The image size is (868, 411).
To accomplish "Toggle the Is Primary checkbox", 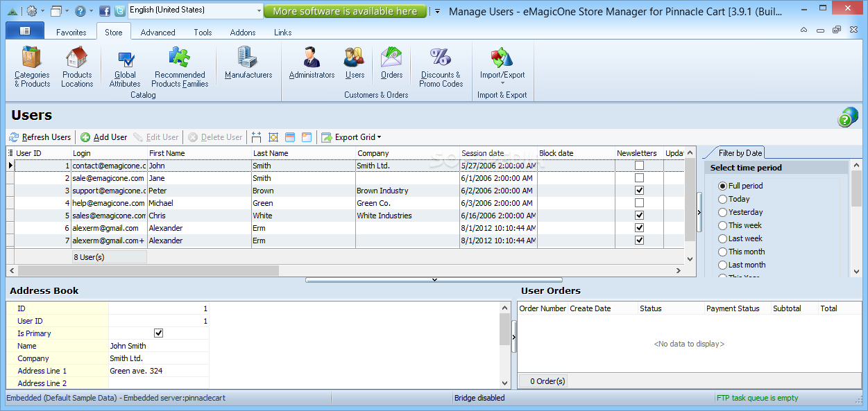I will [x=158, y=333].
